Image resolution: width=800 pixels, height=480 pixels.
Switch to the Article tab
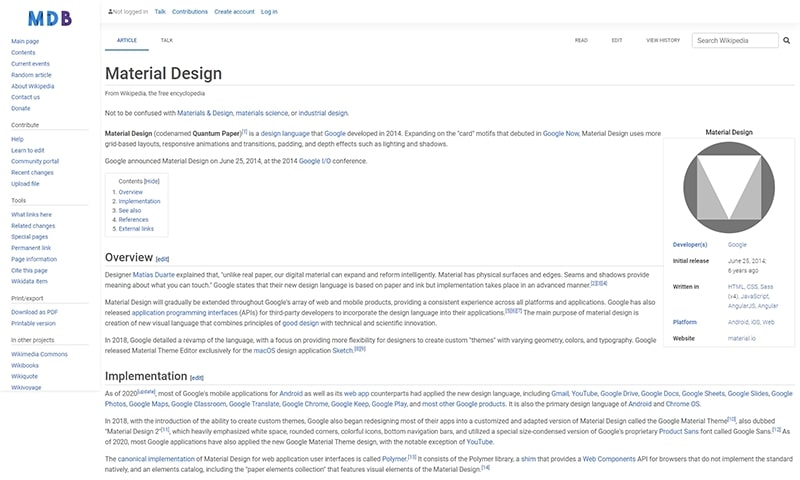point(127,40)
